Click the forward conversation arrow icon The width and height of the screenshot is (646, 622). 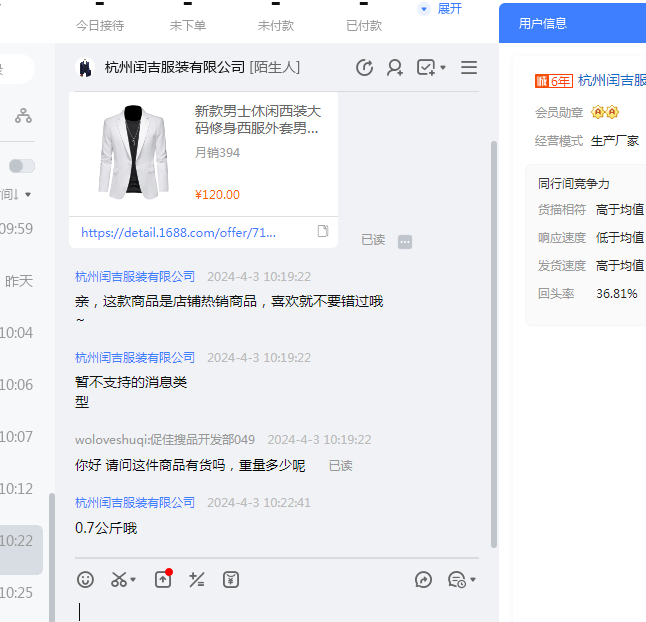click(x=424, y=580)
